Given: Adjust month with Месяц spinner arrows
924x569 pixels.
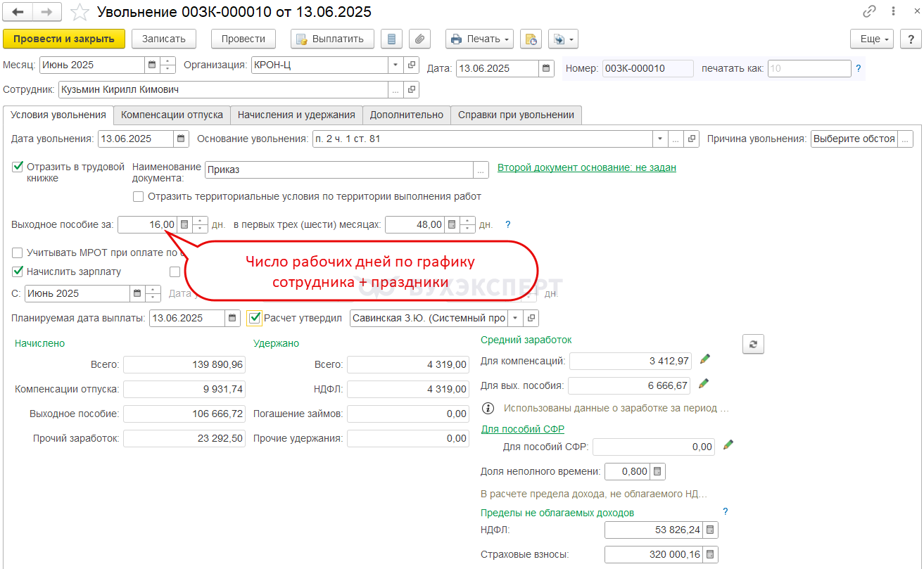Looking at the screenshot, I should pyautogui.click(x=167, y=65).
